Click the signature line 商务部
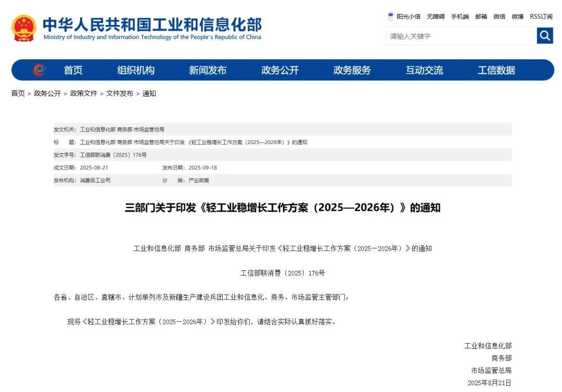This screenshot has width=562, height=392. point(502,358)
